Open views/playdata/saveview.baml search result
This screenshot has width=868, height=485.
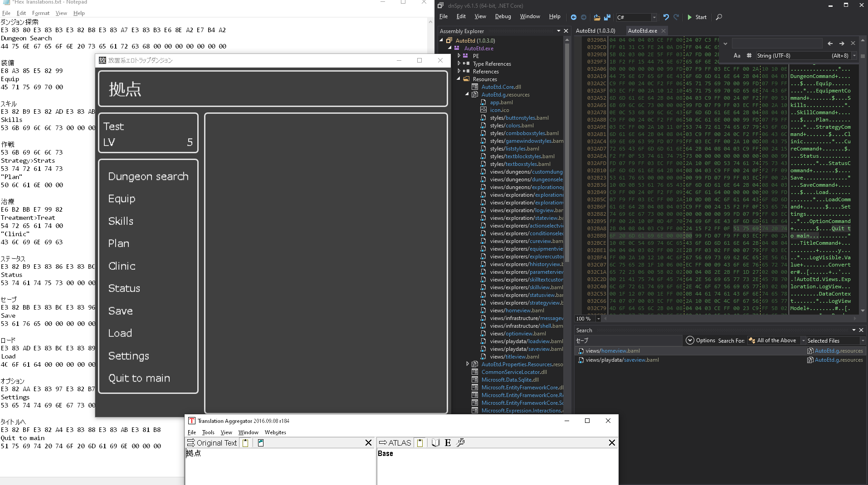[x=622, y=360]
